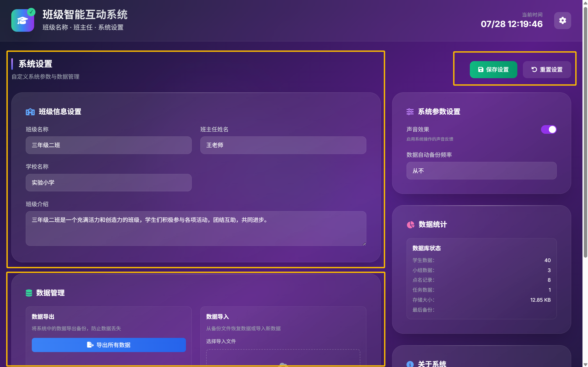Click the 导出所有数据 export button
Screen dimensions: 588x367
[x=108, y=345]
